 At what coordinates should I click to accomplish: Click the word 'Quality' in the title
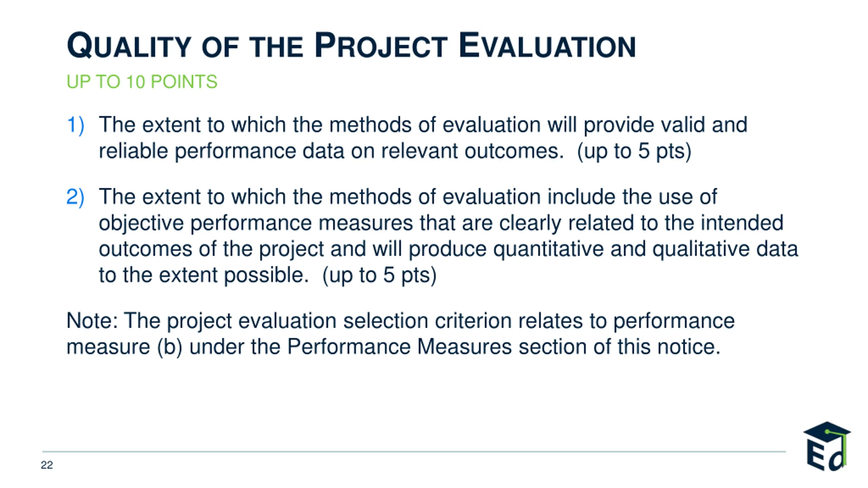coord(129,46)
